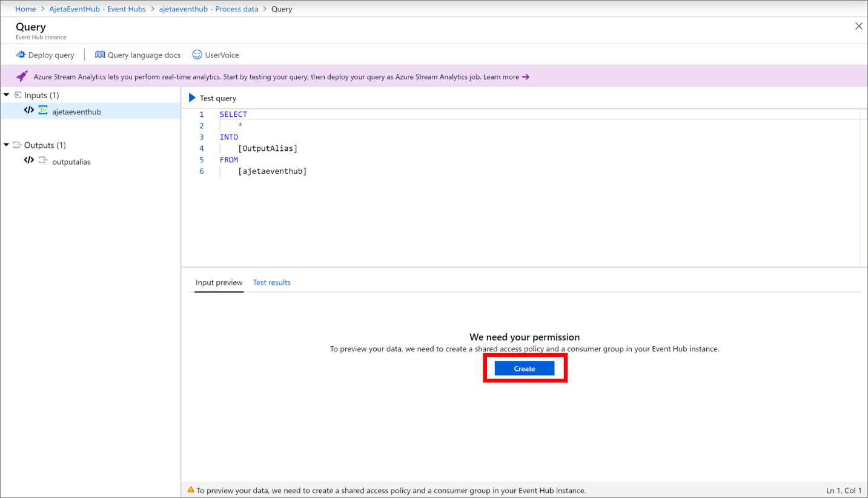Open AjetaEventHub - Event Hubs breadcrumb
Viewport: 868px width, 498px height.
(98, 9)
